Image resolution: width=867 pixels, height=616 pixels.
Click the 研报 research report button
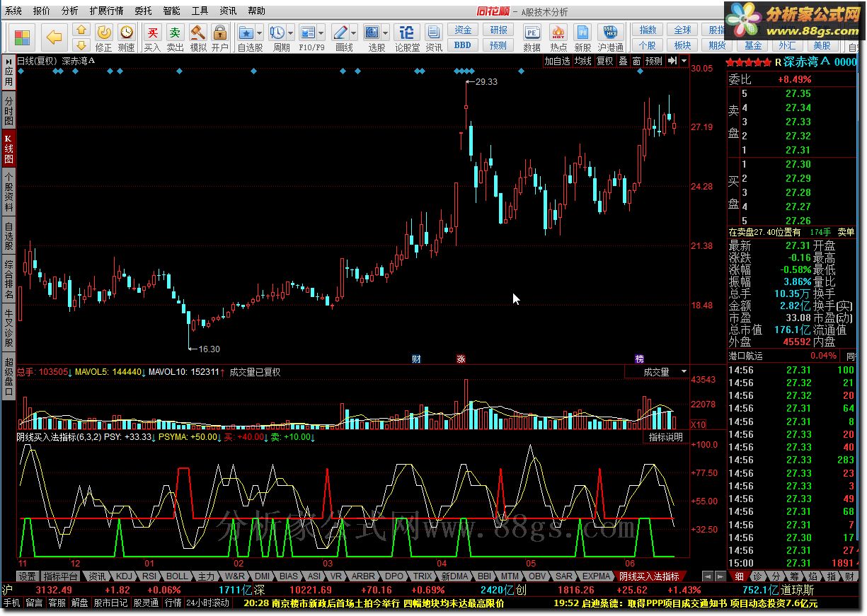(x=498, y=30)
